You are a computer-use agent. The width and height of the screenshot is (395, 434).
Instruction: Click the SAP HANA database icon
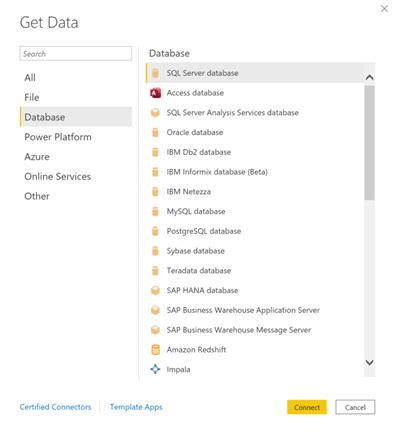pos(155,290)
